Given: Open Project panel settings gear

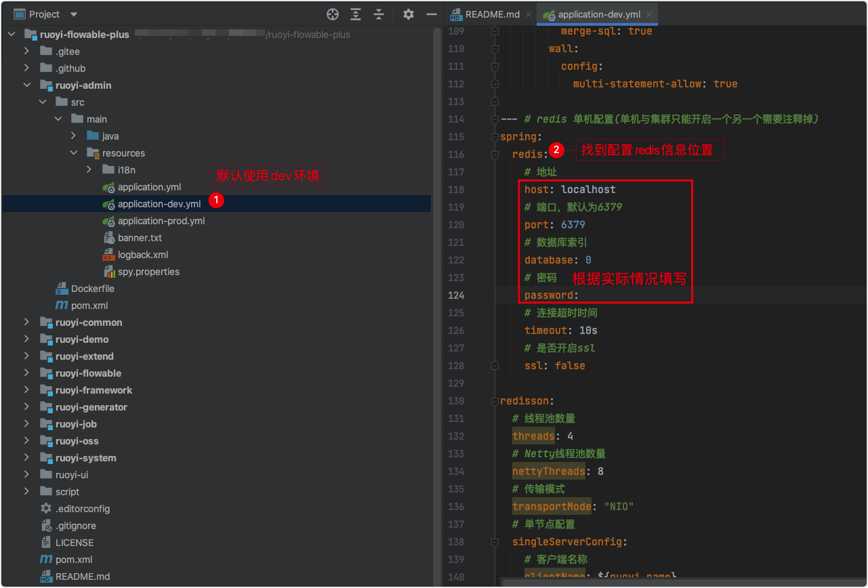Looking at the screenshot, I should (x=408, y=14).
